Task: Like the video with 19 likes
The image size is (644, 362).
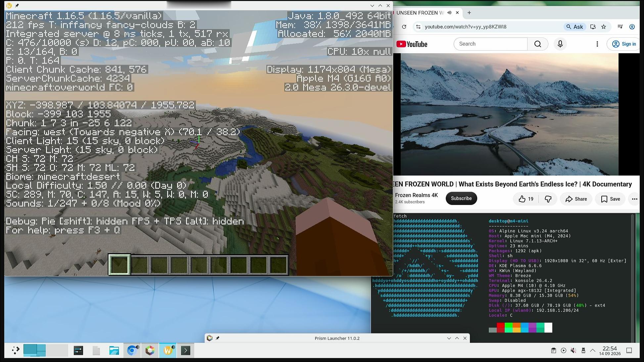Action: [526, 199]
